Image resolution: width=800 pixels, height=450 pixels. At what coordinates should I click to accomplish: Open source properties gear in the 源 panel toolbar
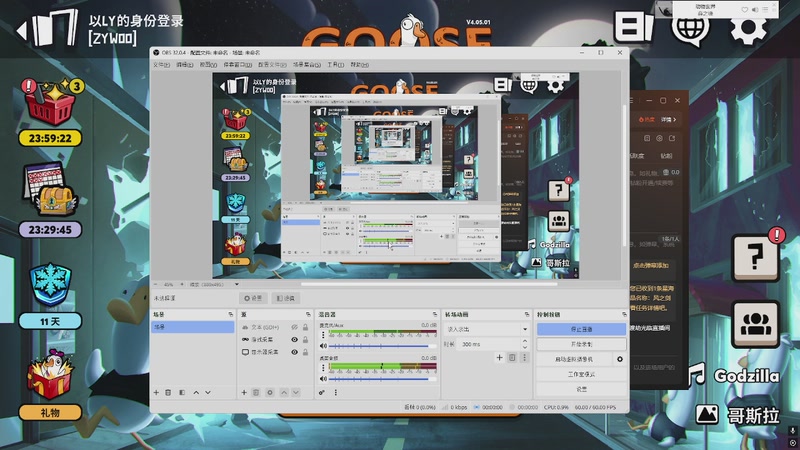[x=270, y=392]
